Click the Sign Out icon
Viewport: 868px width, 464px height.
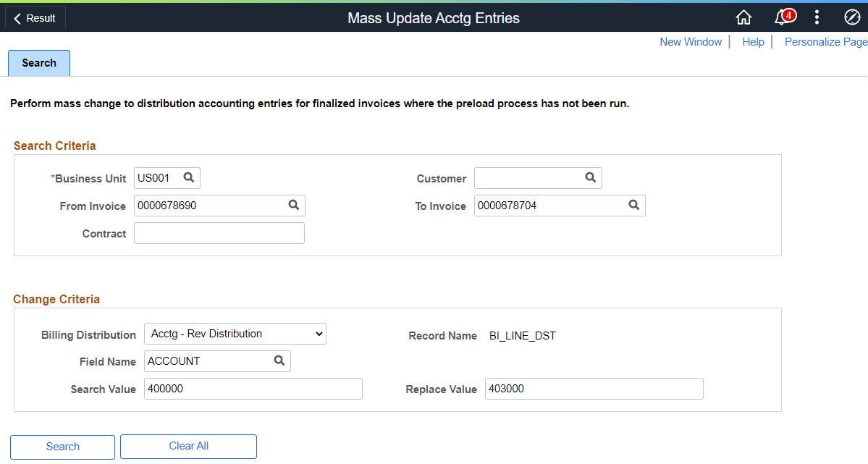(x=851, y=17)
